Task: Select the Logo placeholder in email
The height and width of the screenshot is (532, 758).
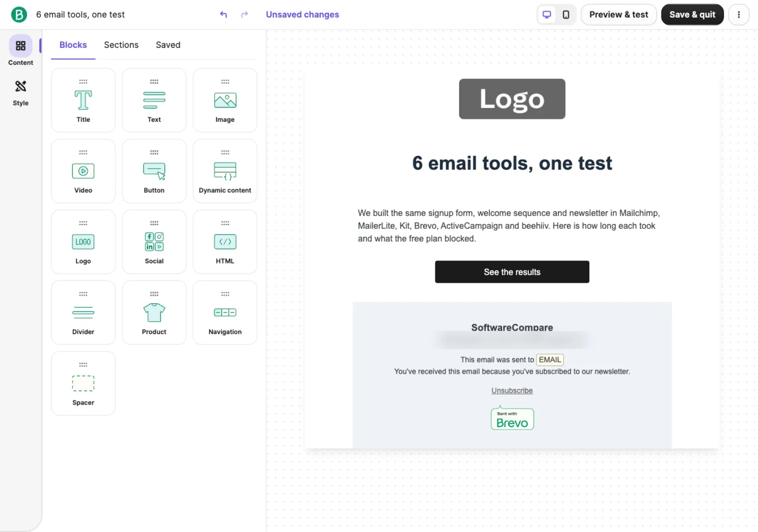Action: pos(512,99)
